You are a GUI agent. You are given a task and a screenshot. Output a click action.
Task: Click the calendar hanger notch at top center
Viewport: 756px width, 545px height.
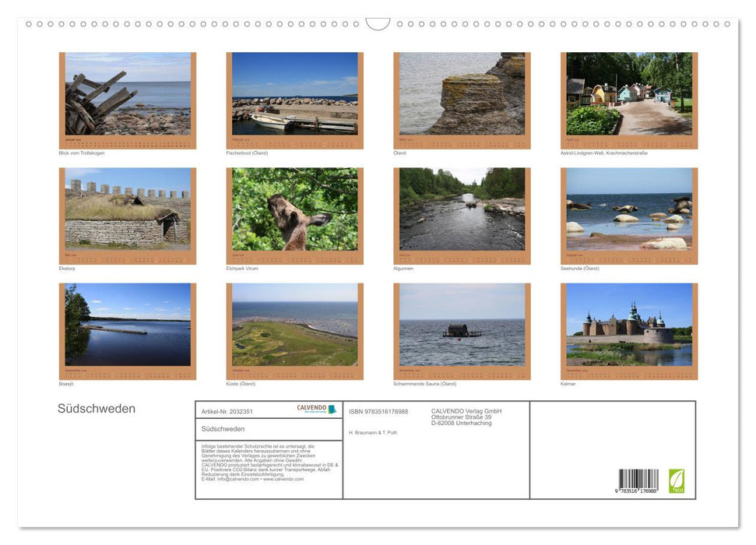(378, 24)
